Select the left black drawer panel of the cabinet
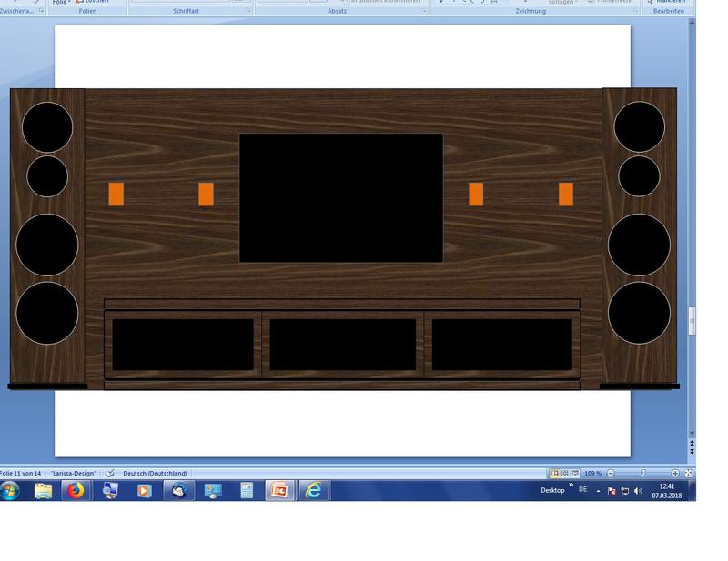This screenshot has height=561, width=728. coord(183,345)
